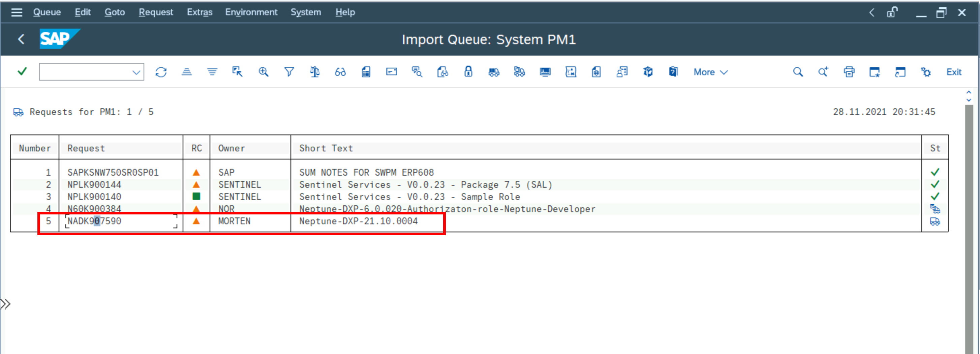This screenshot has height=354, width=980.
Task: Click the Neptune-DXP-21.10.0004 short text
Action: click(x=358, y=221)
